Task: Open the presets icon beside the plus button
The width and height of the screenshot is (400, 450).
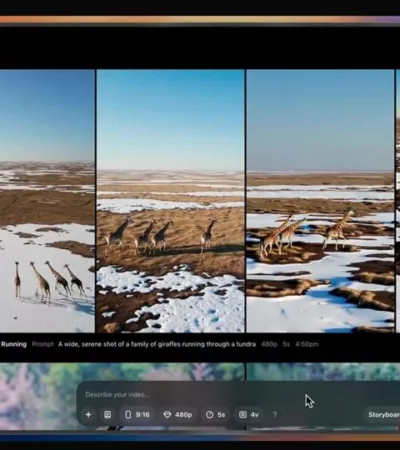Action: point(107,415)
